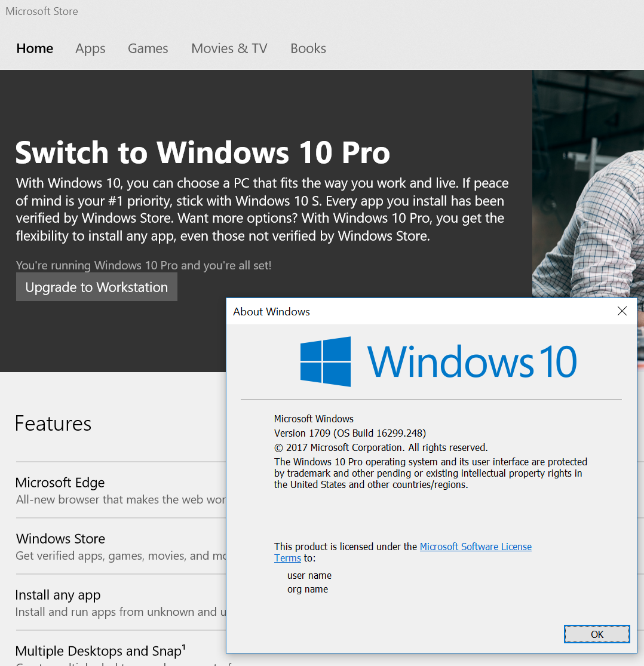The image size is (644, 666).
Task: Click the Windows 10 Pro trademark notice paragraph
Action: coord(431,473)
